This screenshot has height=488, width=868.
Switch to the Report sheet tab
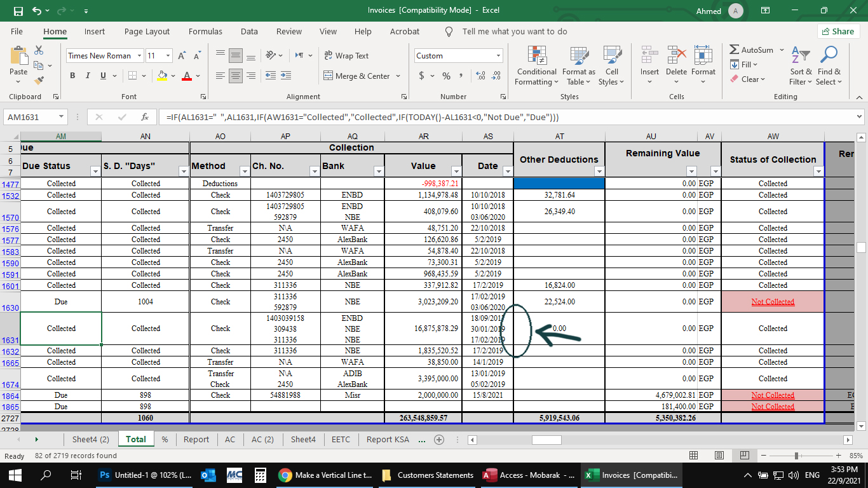(x=196, y=439)
